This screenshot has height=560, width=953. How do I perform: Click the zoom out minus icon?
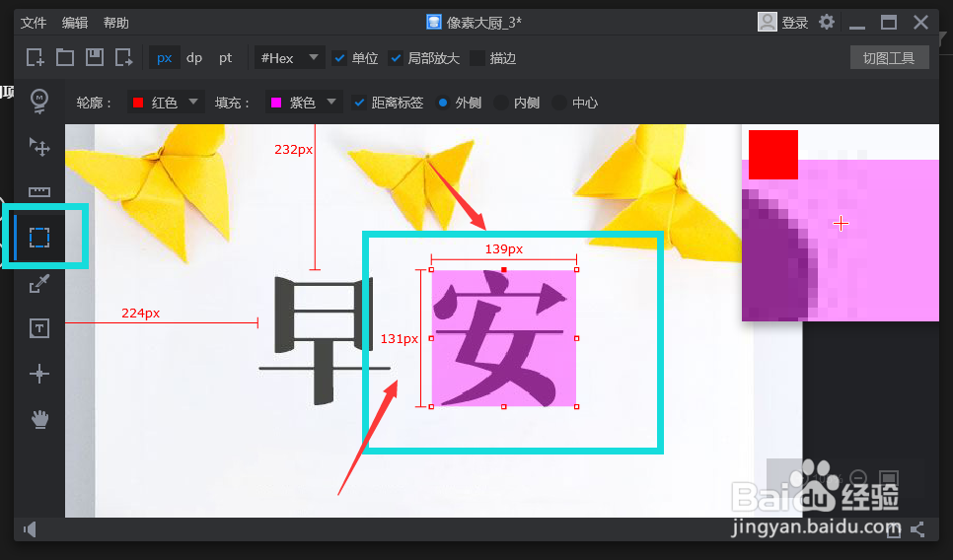(x=858, y=478)
